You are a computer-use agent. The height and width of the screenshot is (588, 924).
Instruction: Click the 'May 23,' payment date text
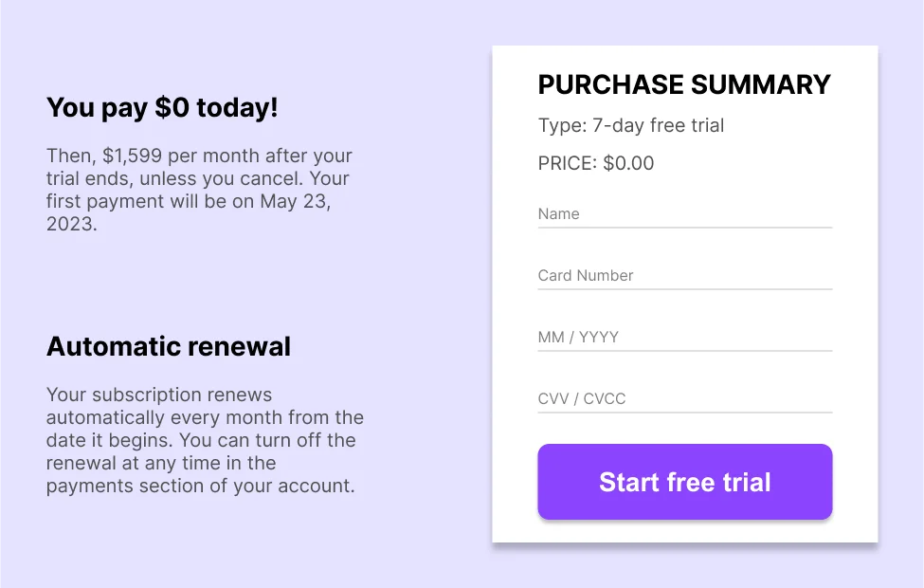pyautogui.click(x=296, y=201)
